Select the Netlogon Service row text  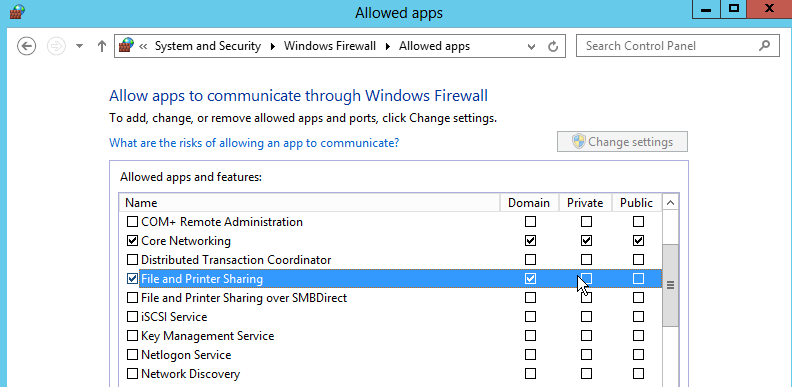pyautogui.click(x=186, y=355)
